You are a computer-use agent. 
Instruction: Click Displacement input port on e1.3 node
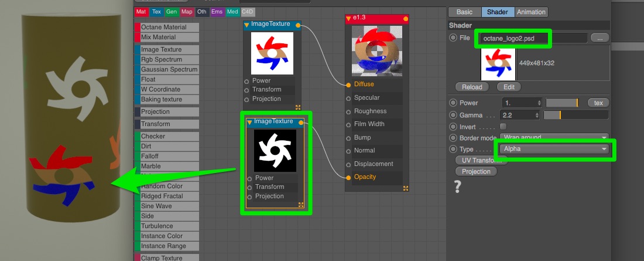tap(348, 164)
